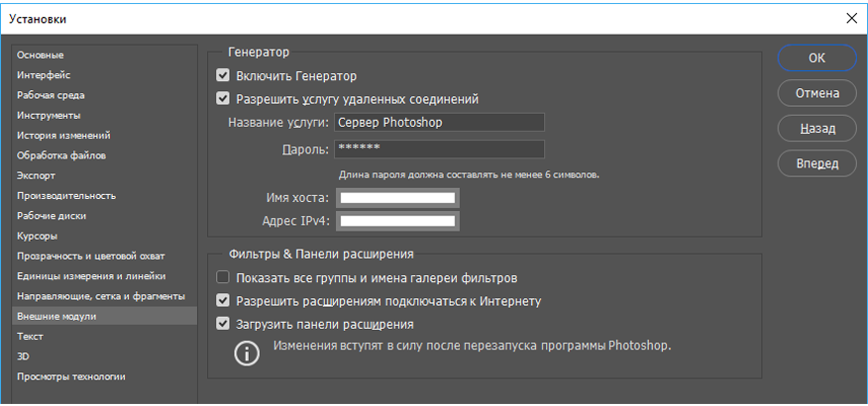This screenshot has width=868, height=406.
Task: Click the Назад button
Action: pyautogui.click(x=816, y=128)
